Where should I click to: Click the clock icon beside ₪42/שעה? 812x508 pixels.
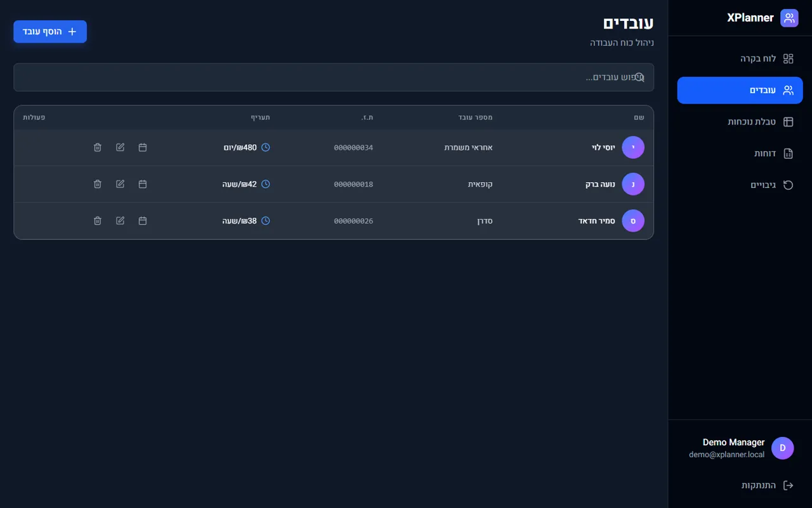pyautogui.click(x=266, y=184)
